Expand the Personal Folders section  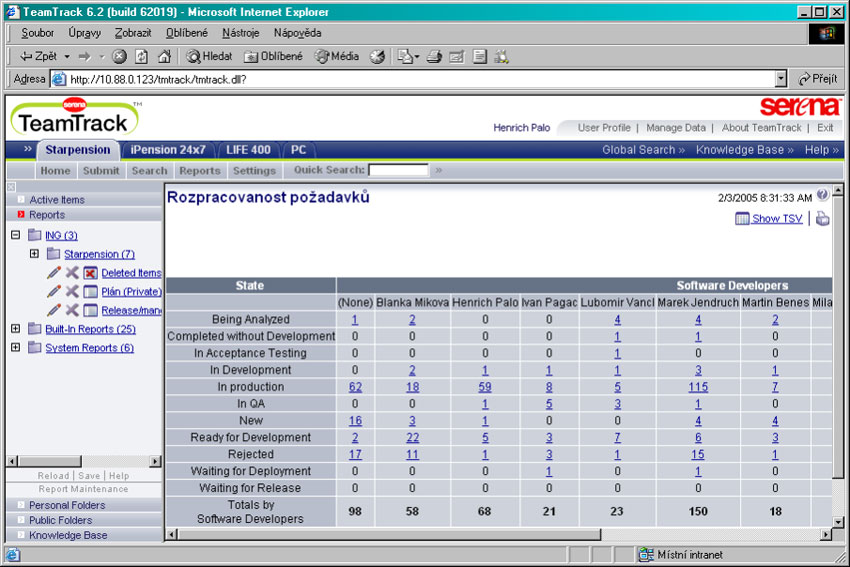(67, 505)
